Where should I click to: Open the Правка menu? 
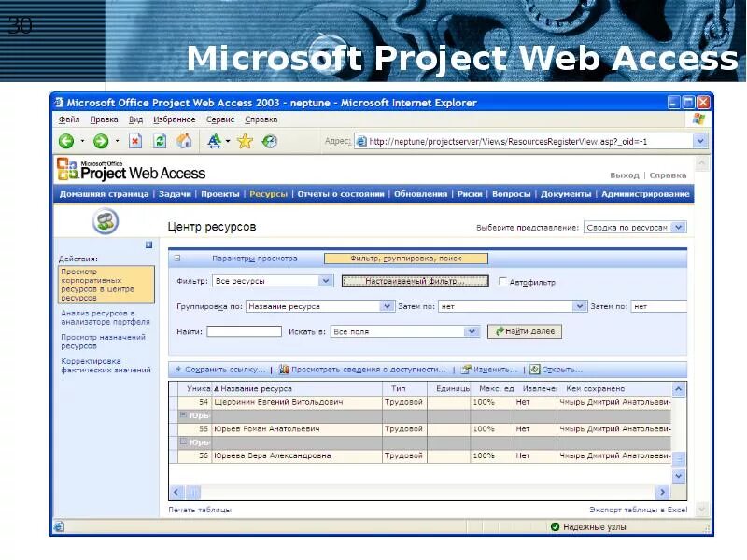pos(104,119)
